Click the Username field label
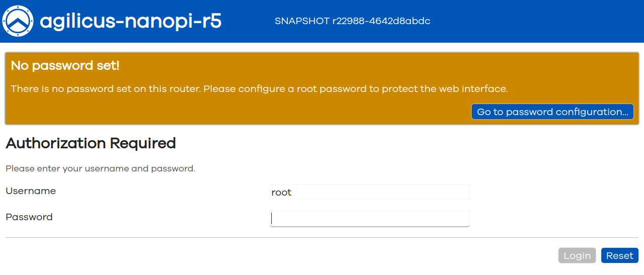Image resolution: width=644 pixels, height=275 pixels. click(x=31, y=191)
